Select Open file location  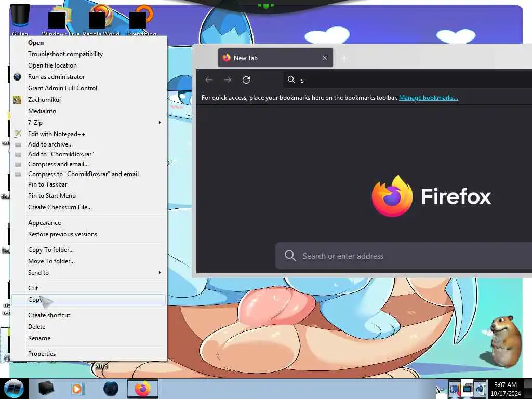pyautogui.click(x=89, y=65)
